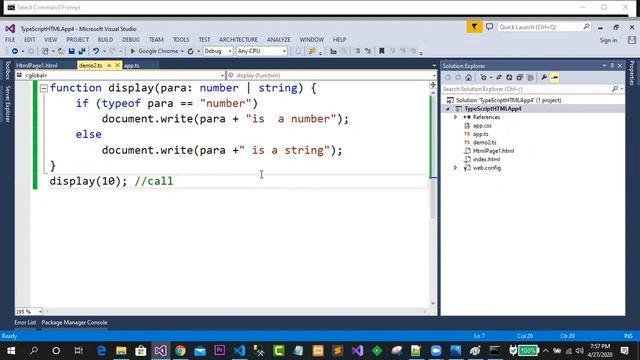Screen dimensions: 640x360
Task: Open the VIEW menu
Action: pyautogui.click(x=51, y=40)
